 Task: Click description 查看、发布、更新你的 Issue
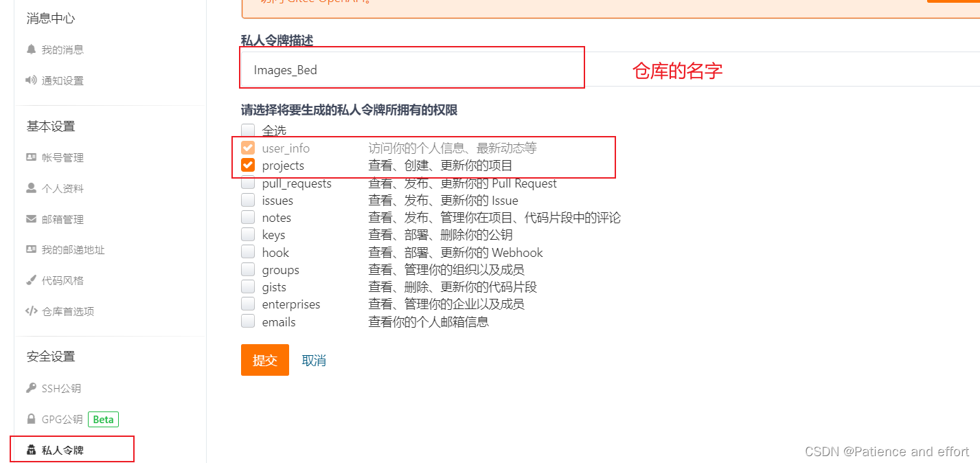(443, 201)
